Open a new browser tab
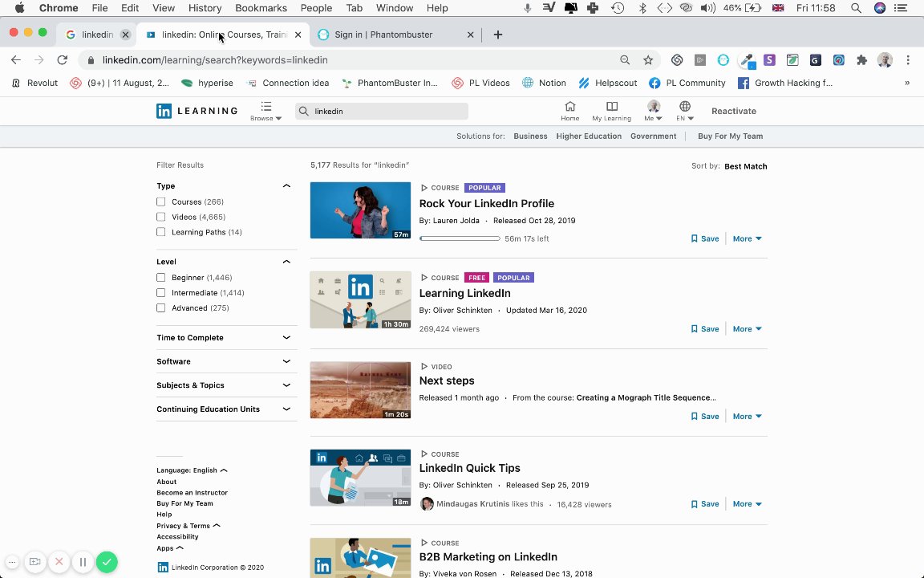The width and height of the screenshot is (924, 578). [x=498, y=35]
